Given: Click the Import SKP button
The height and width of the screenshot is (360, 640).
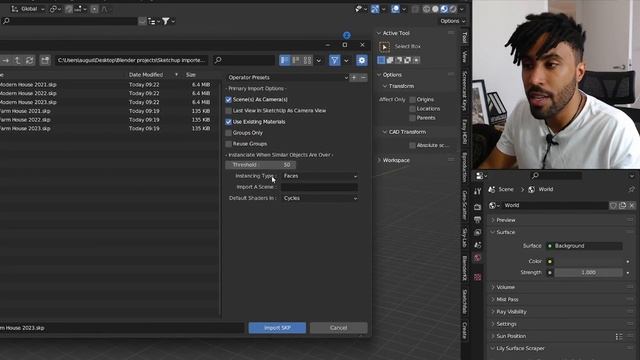Looking at the screenshot, I should [x=277, y=328].
